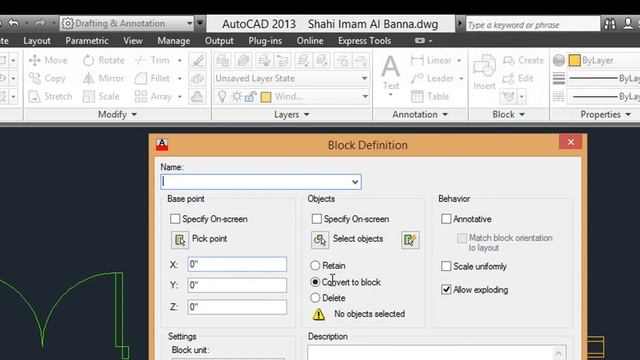Select the Stretch tool

pos(51,96)
